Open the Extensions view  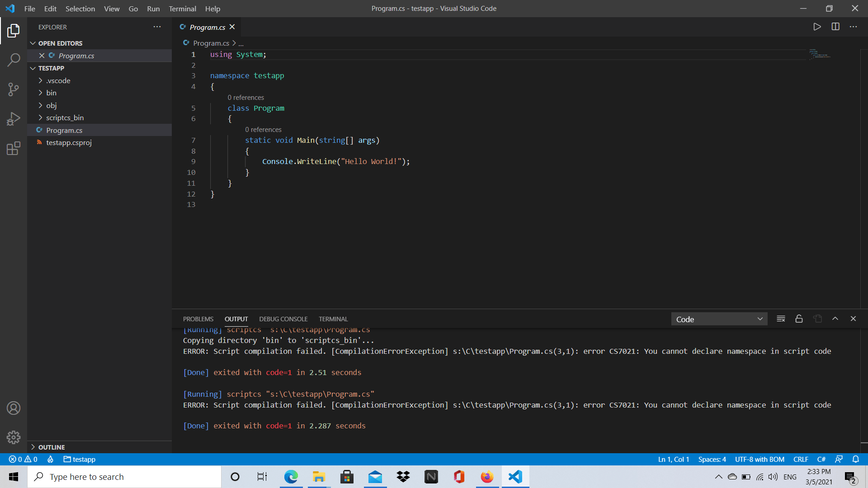(14, 148)
